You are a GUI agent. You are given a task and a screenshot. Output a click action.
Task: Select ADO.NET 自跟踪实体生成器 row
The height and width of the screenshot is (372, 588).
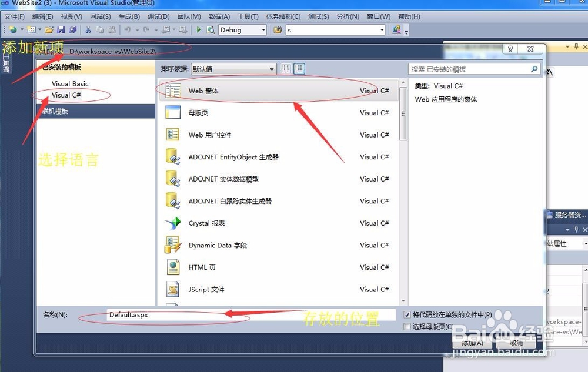[x=279, y=201]
